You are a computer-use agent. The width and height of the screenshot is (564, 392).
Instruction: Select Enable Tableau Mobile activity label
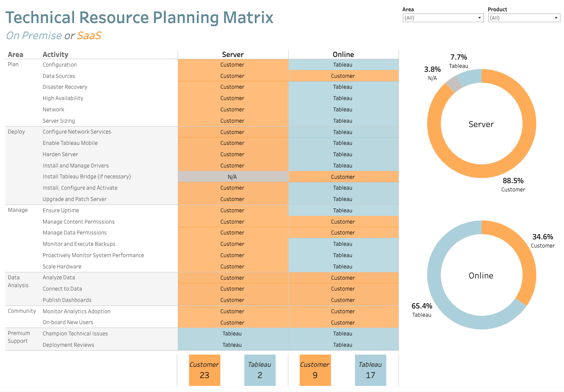click(x=70, y=143)
